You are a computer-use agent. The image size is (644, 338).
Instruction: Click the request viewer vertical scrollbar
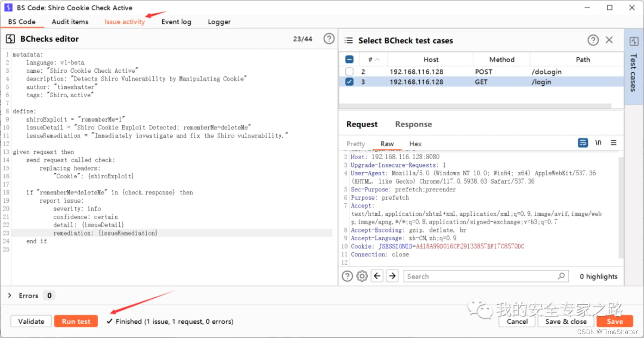pos(621,207)
